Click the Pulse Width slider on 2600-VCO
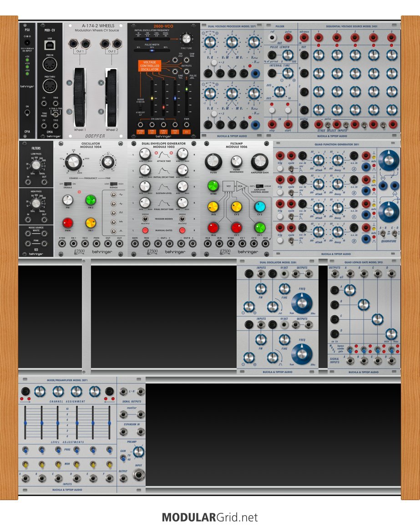Image resolution: width=420 pixels, height=527 pixels. click(152, 51)
